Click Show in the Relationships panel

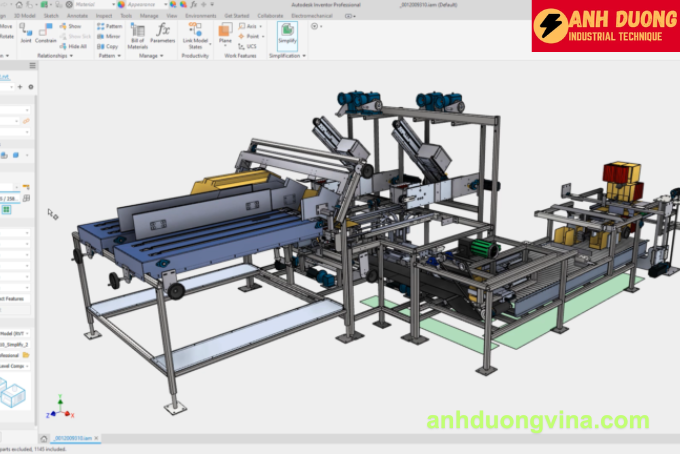[72, 26]
